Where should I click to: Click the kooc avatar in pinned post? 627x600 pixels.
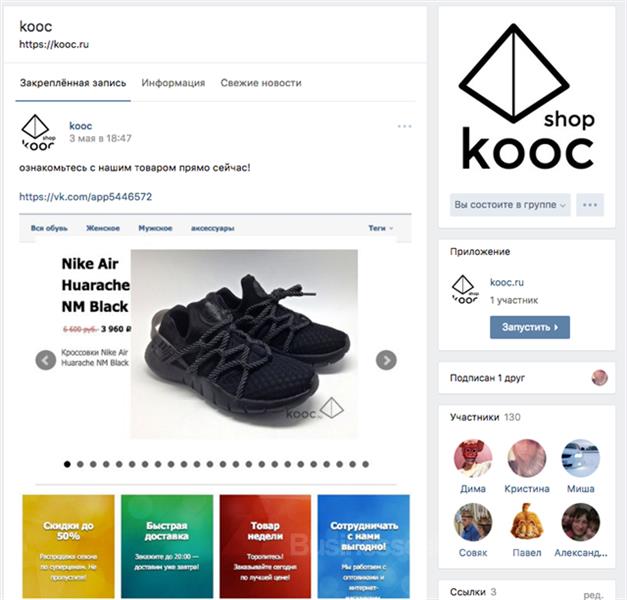(38, 133)
